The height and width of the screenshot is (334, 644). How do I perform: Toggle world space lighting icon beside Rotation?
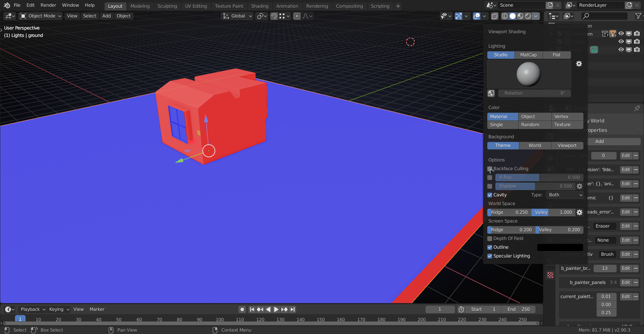[x=491, y=93]
